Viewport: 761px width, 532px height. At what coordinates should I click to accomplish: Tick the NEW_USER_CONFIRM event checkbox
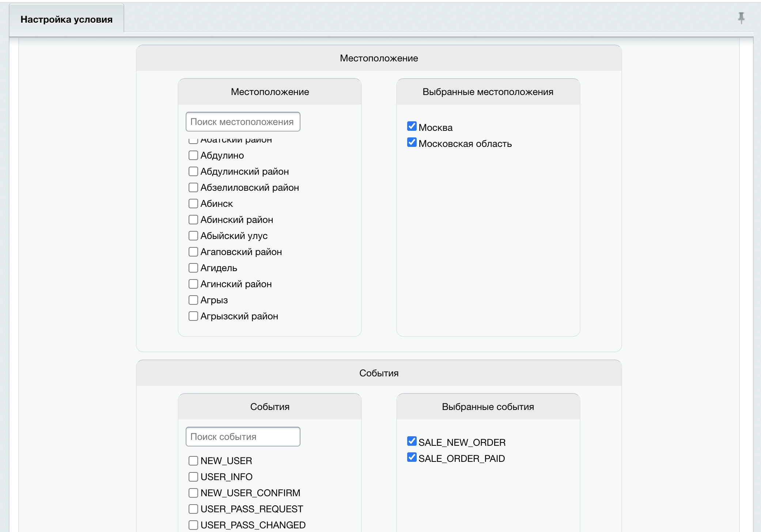tap(193, 493)
